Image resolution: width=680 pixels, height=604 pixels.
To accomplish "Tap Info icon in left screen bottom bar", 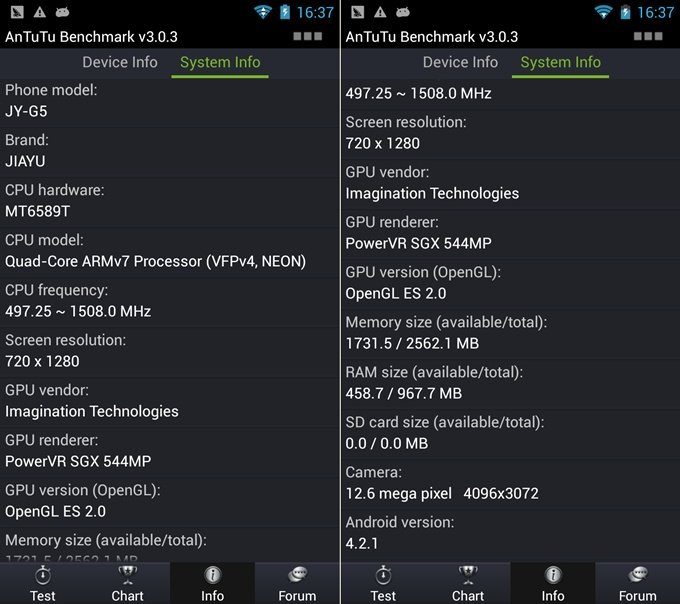I will [x=212, y=575].
